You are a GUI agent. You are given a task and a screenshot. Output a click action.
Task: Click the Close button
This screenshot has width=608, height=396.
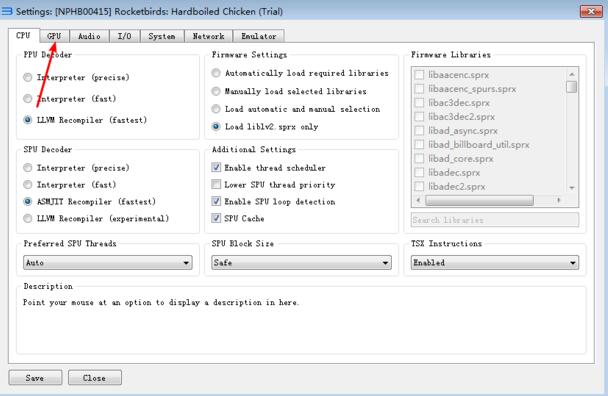(95, 378)
